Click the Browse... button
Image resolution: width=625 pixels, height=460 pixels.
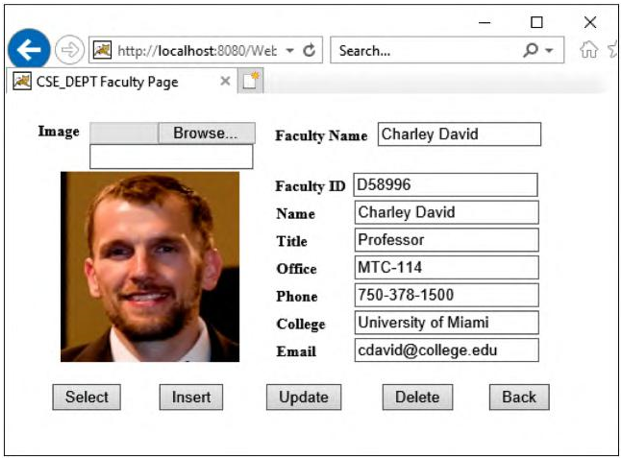click(206, 133)
